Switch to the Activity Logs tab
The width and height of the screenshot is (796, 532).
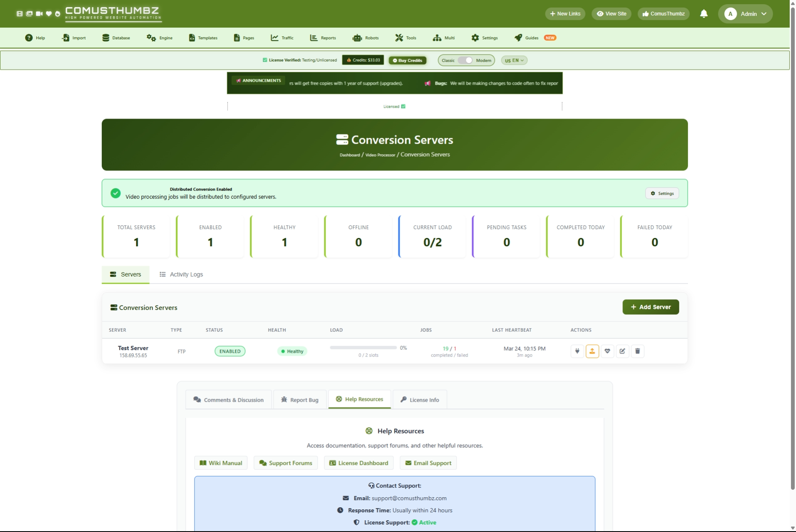[x=181, y=274]
